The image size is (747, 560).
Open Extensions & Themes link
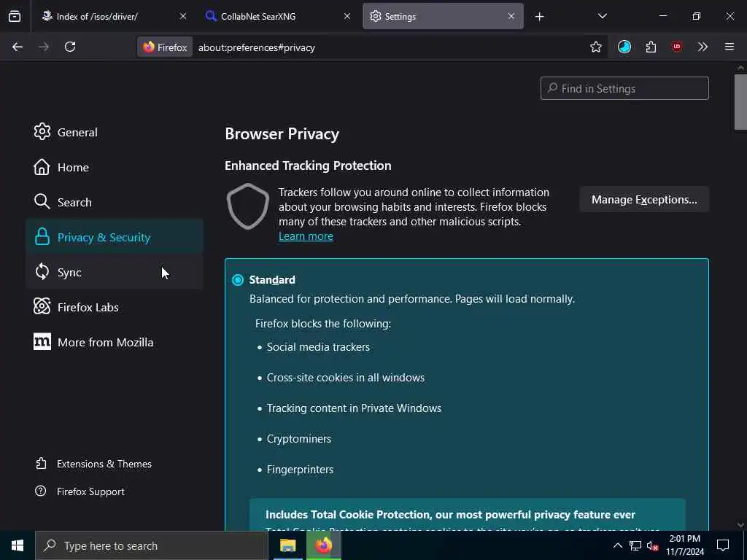click(x=93, y=464)
